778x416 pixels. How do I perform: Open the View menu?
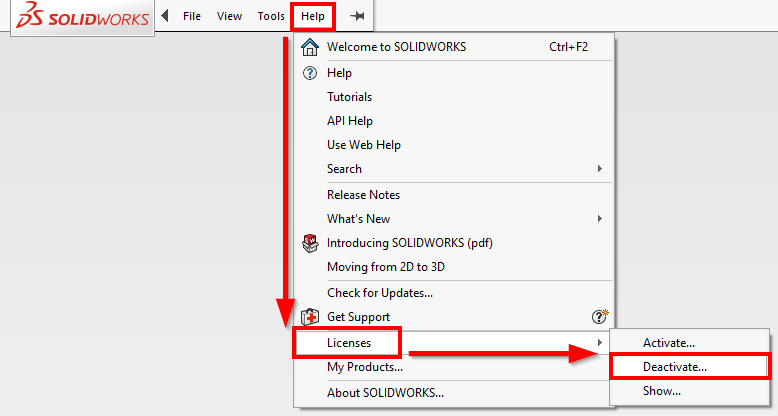(229, 17)
